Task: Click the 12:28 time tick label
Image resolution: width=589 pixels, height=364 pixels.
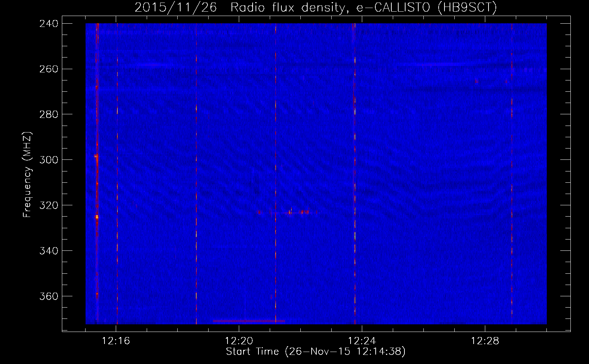Action: tap(485, 341)
